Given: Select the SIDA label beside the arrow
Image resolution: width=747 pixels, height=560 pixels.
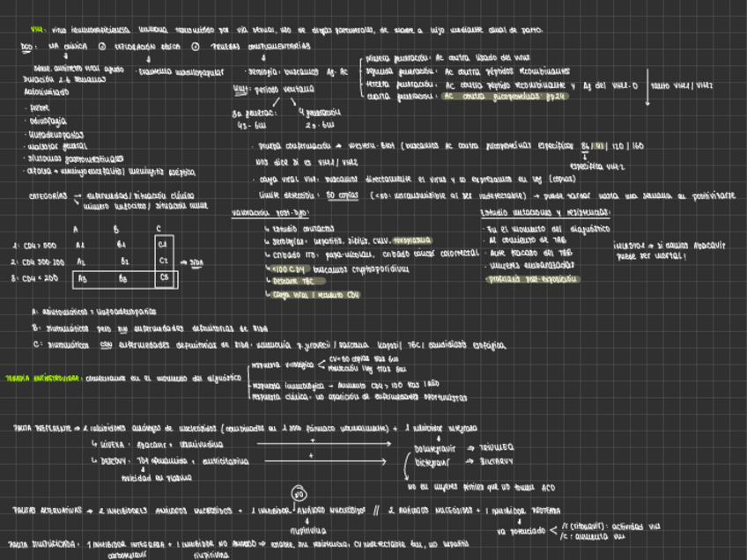Looking at the screenshot, I should click(197, 262).
